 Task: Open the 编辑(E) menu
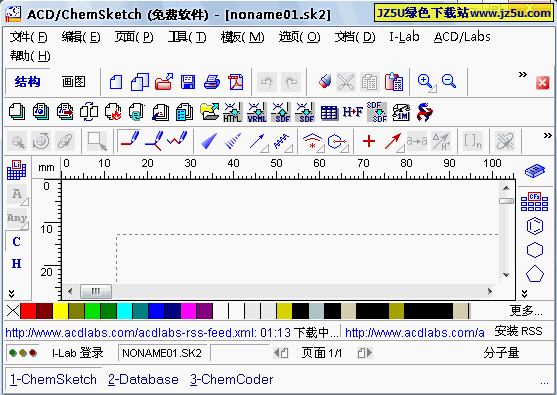coord(81,37)
